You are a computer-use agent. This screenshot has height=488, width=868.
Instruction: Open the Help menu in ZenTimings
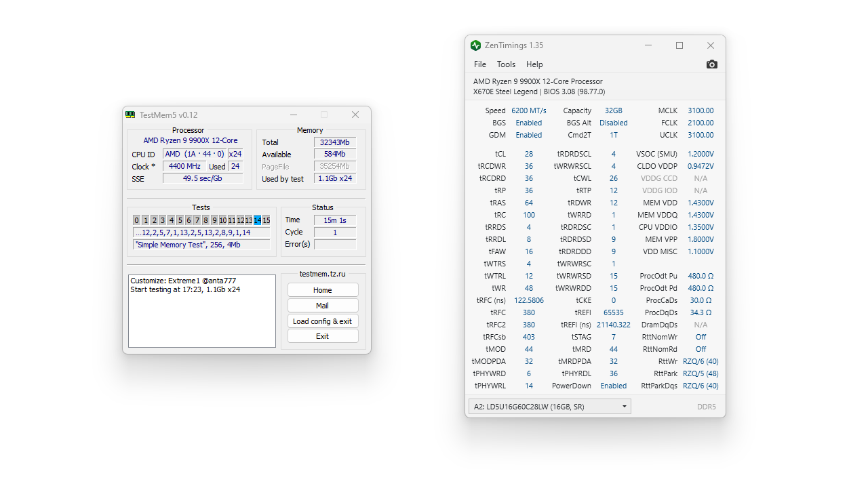(x=534, y=64)
